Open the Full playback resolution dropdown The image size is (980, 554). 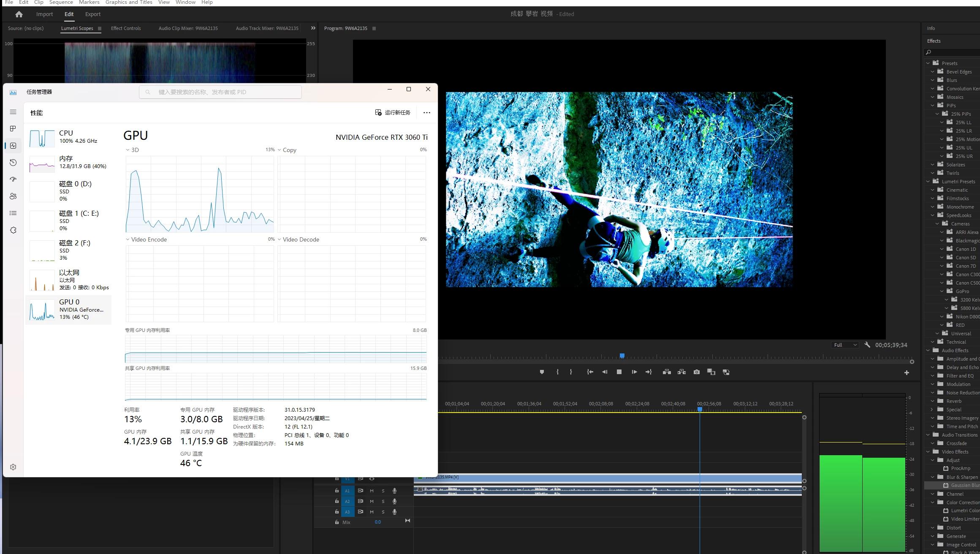tap(845, 345)
